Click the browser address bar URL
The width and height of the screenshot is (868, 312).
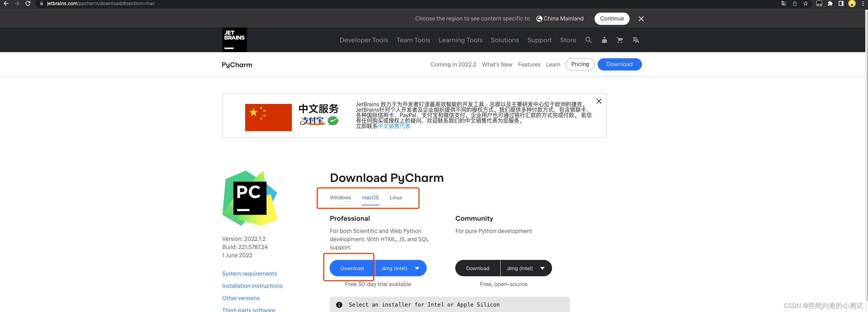click(101, 3)
